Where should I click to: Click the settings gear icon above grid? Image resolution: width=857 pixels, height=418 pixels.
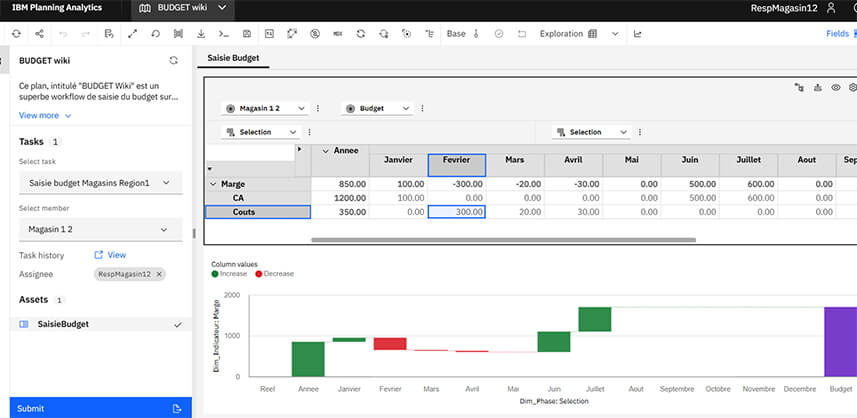[853, 87]
